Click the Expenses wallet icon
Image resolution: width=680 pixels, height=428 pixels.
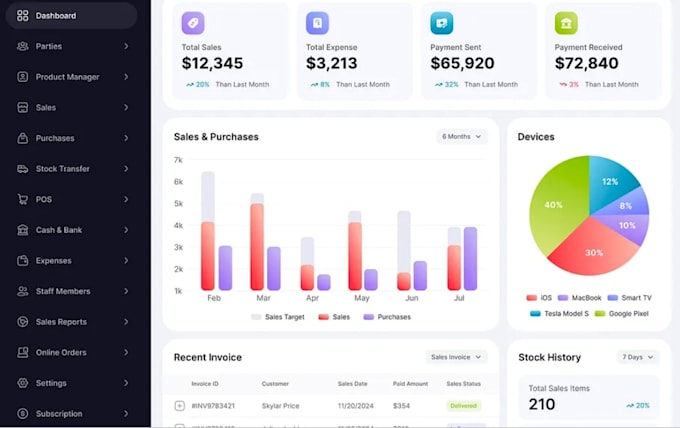coord(23,261)
